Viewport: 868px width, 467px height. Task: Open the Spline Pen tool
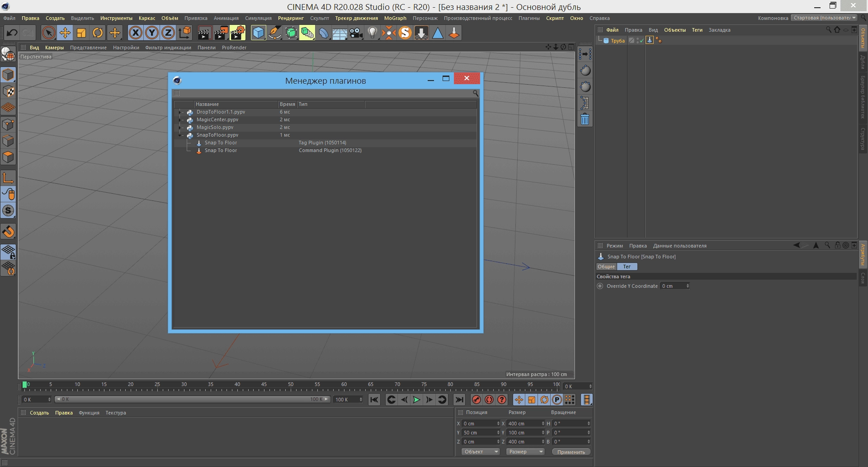pyautogui.click(x=275, y=33)
